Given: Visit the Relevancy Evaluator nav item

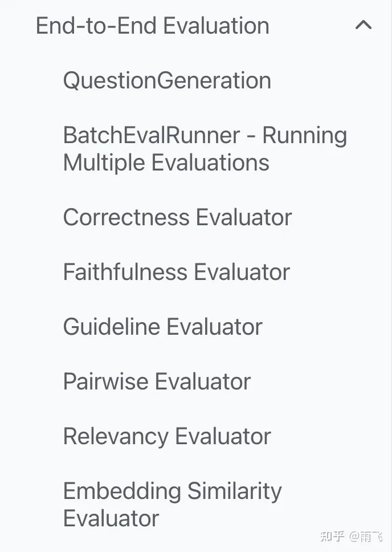Looking at the screenshot, I should point(167,436).
